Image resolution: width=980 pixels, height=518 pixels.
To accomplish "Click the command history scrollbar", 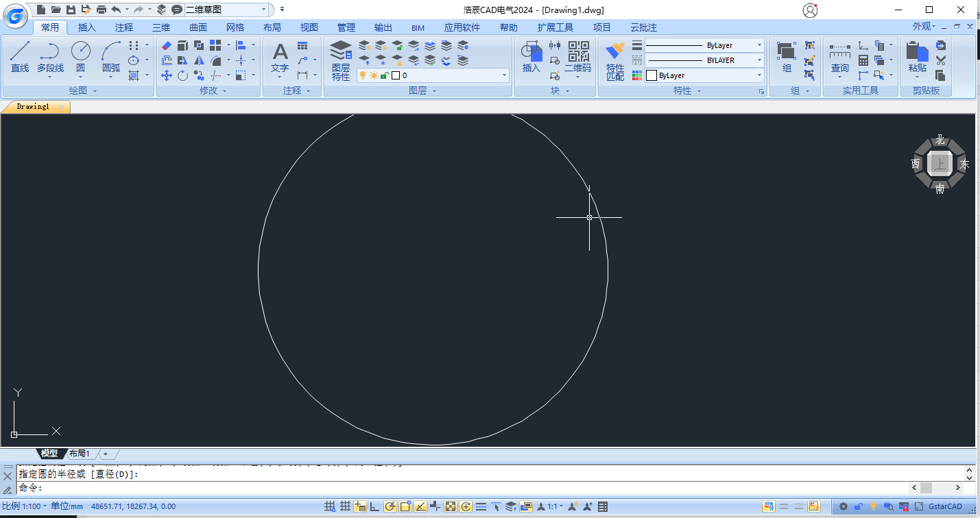I will [969, 474].
